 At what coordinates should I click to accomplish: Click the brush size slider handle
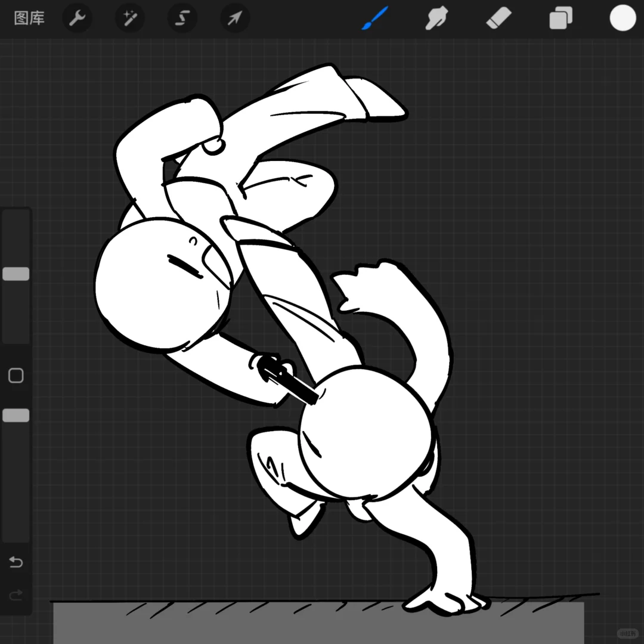[16, 274]
